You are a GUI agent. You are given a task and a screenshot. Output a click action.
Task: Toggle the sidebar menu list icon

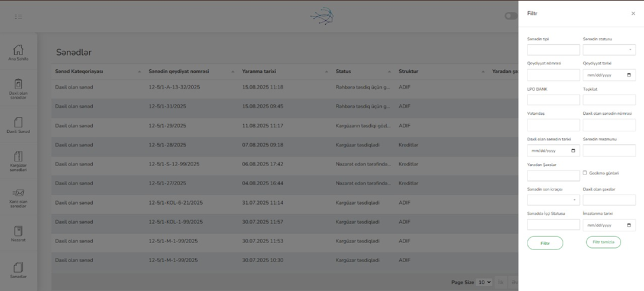tap(18, 17)
